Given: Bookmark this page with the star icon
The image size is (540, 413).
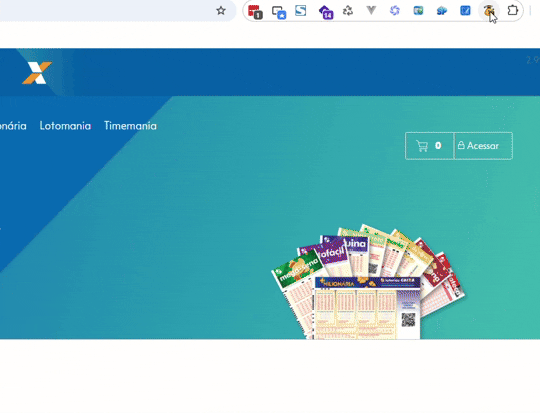Looking at the screenshot, I should coord(221,11).
